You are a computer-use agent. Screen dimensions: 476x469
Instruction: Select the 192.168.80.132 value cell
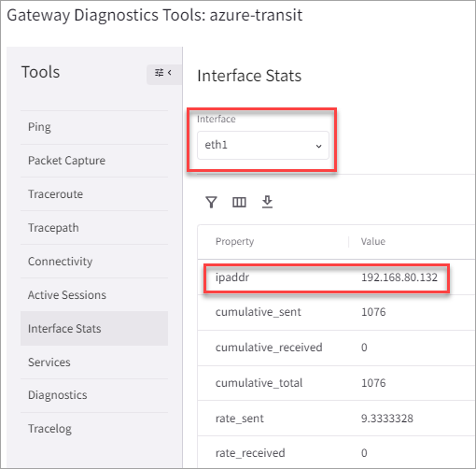click(x=399, y=277)
